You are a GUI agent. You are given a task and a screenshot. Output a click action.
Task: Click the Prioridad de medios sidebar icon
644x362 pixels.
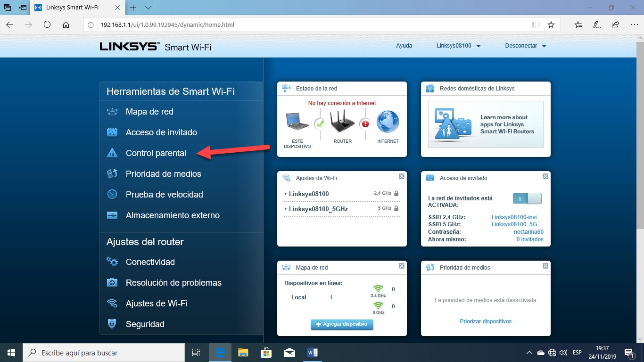tap(112, 174)
